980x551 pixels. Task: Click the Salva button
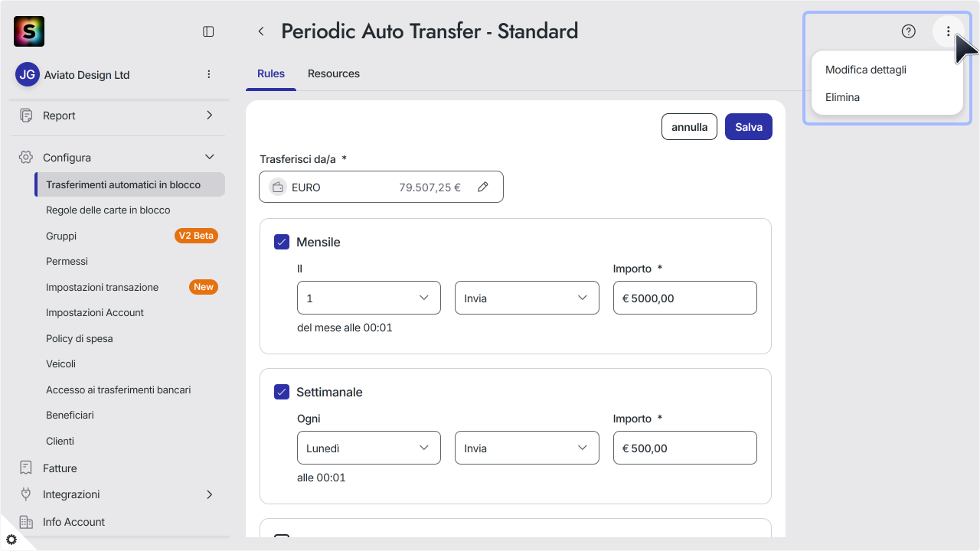749,127
